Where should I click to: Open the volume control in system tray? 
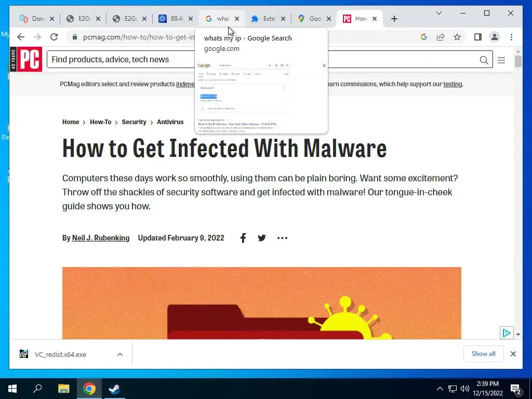pyautogui.click(x=465, y=389)
